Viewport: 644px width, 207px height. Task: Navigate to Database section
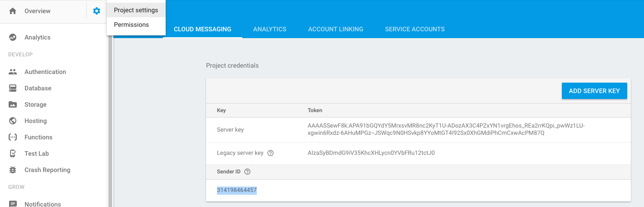tap(38, 88)
